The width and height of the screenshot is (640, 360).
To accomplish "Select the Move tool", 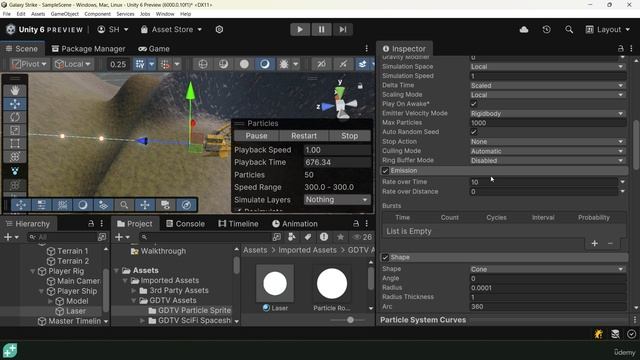I will [x=15, y=104].
